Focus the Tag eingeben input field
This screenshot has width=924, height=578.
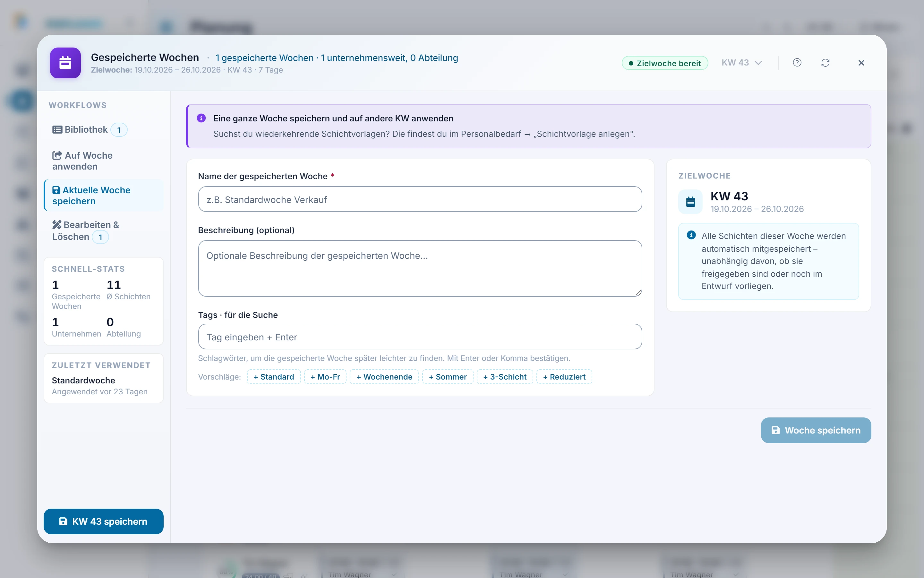[420, 337]
